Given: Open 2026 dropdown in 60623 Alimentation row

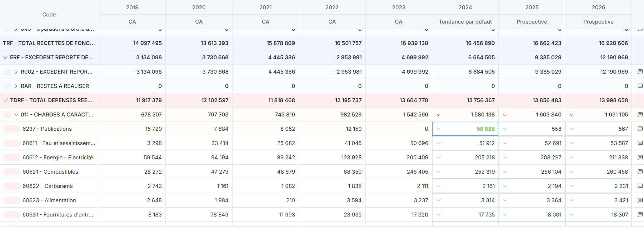Looking at the screenshot, I should point(571,200).
